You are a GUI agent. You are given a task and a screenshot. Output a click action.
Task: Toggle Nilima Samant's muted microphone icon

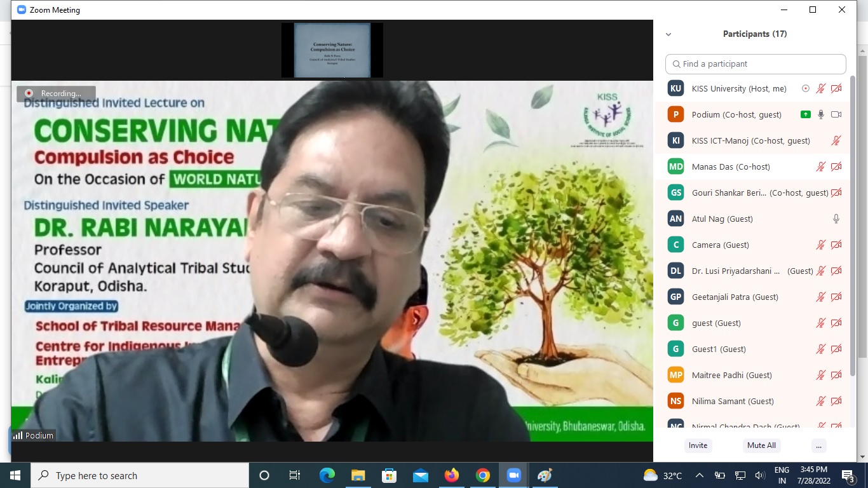[x=821, y=401]
